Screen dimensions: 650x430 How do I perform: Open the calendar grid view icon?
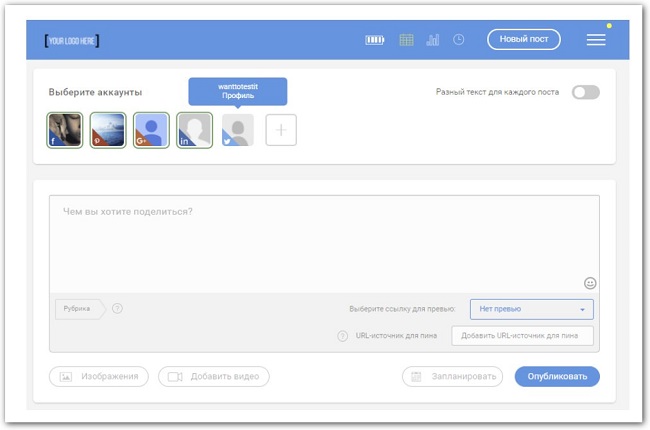click(406, 40)
